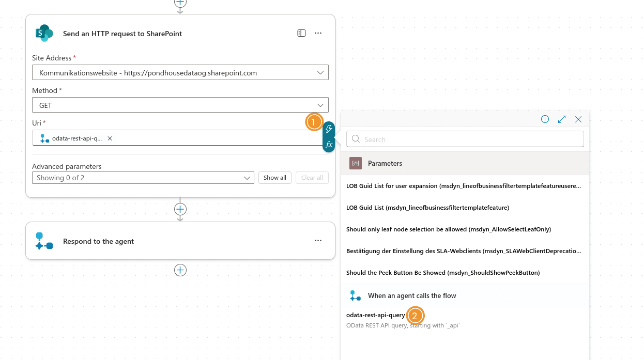Select Should the Peek Button Be Showed parameter
This screenshot has height=360, width=644.
point(442,273)
